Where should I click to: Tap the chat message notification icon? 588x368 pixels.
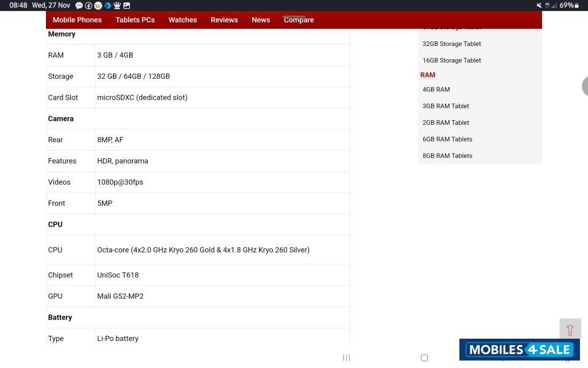79,5
